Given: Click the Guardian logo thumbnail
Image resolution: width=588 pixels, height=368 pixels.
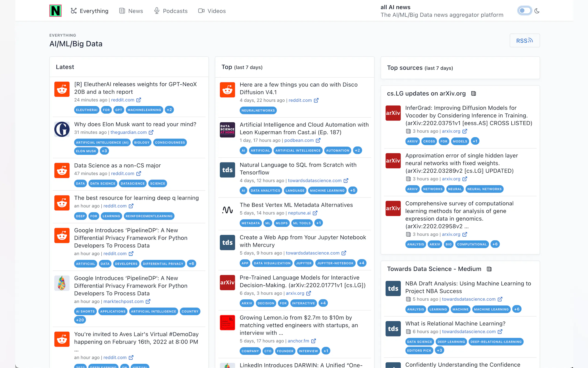Looking at the screenshot, I should (62, 129).
